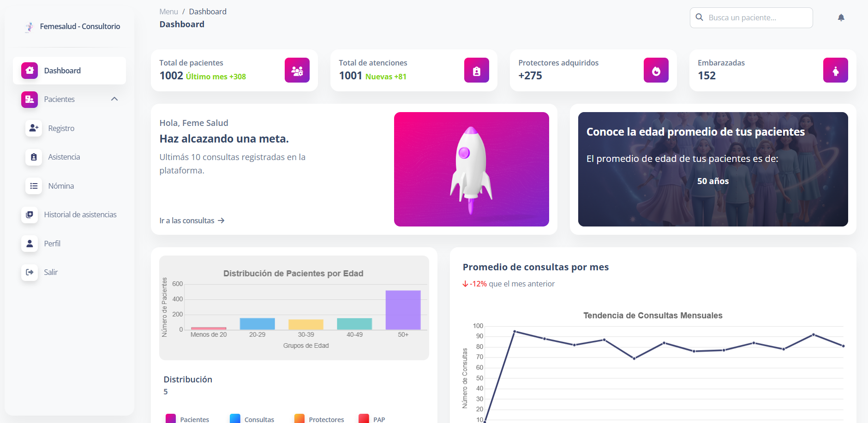The height and width of the screenshot is (423, 868).
Task: Click the Registro add-user icon
Action: pyautogui.click(x=34, y=128)
